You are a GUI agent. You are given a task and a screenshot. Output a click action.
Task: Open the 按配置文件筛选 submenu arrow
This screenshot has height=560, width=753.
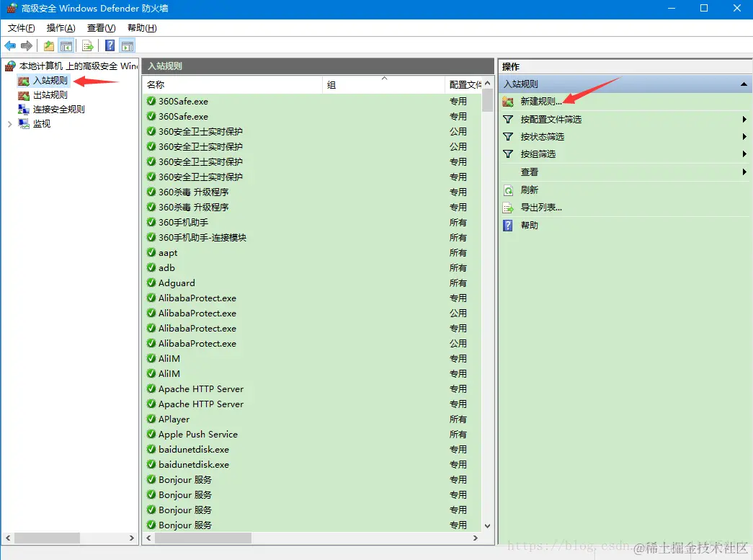point(744,119)
